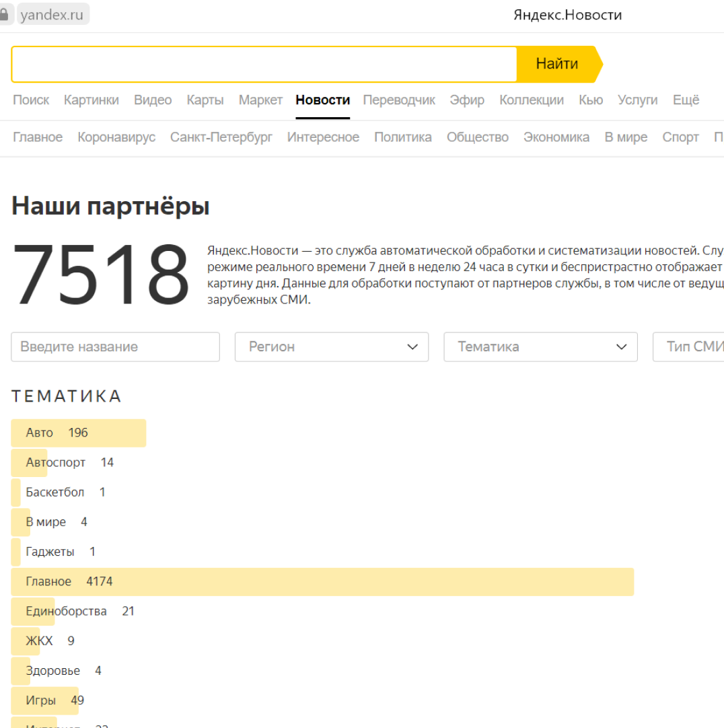
Task: Open the Маркет service tab
Action: (x=260, y=100)
